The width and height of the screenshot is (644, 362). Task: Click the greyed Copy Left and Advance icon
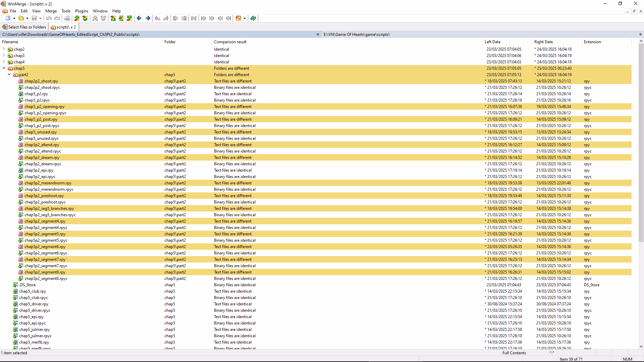(x=166, y=18)
